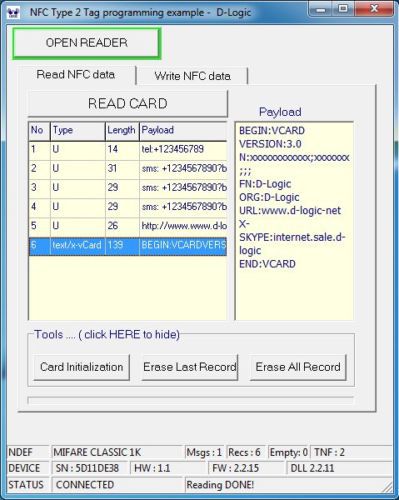Screen dimensions: 399x500
Task: Click the Card Initialization button
Action: [82, 367]
